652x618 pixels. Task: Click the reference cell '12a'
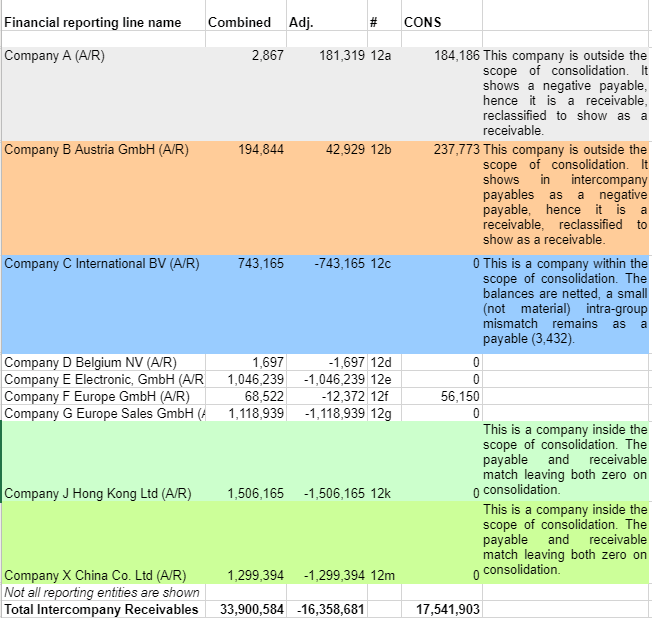coord(380,56)
